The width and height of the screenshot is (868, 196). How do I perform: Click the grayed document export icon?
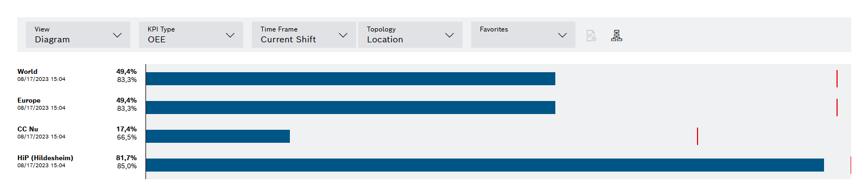591,35
